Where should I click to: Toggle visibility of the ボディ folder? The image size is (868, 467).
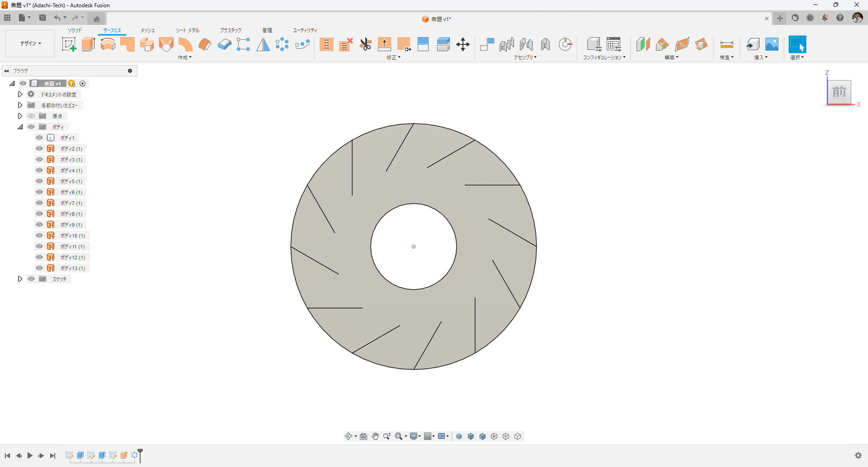(31, 127)
